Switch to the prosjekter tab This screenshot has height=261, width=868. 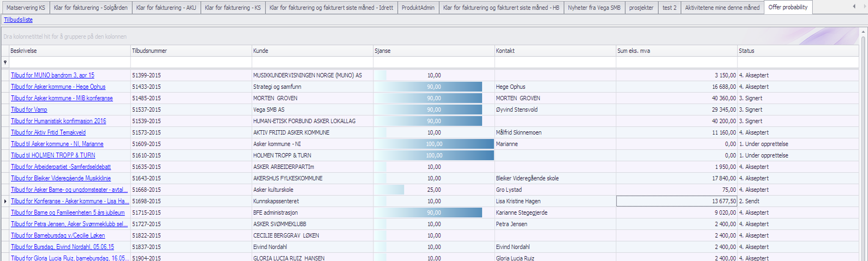pos(641,8)
